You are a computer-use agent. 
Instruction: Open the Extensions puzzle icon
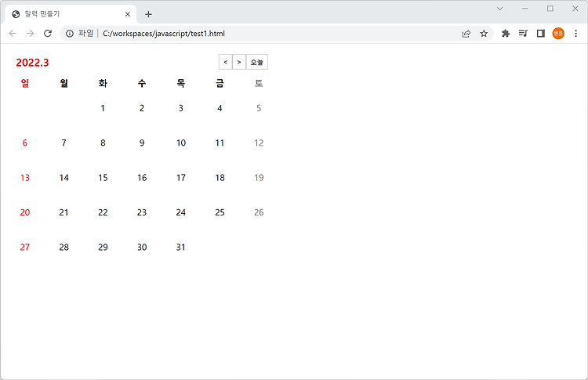click(x=506, y=34)
